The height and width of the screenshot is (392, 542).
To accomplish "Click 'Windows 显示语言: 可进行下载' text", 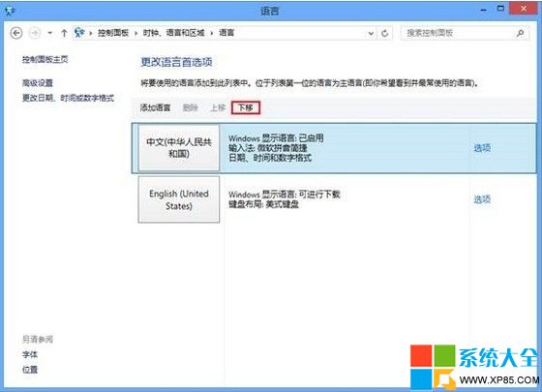I will [x=285, y=195].
